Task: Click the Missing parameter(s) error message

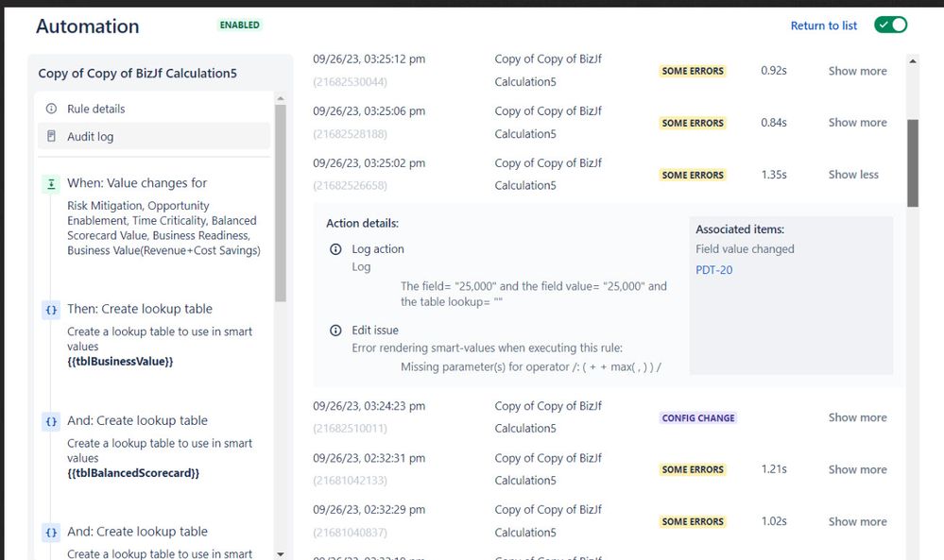Action: coord(531,367)
